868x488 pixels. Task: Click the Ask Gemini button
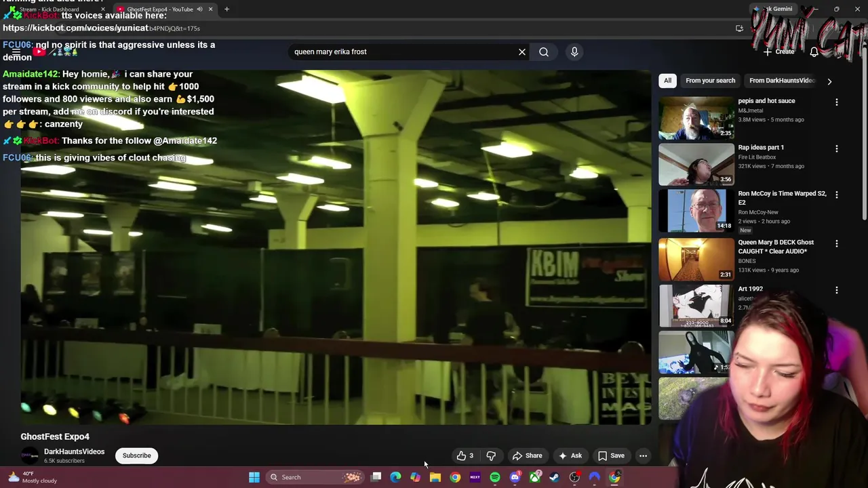point(773,9)
